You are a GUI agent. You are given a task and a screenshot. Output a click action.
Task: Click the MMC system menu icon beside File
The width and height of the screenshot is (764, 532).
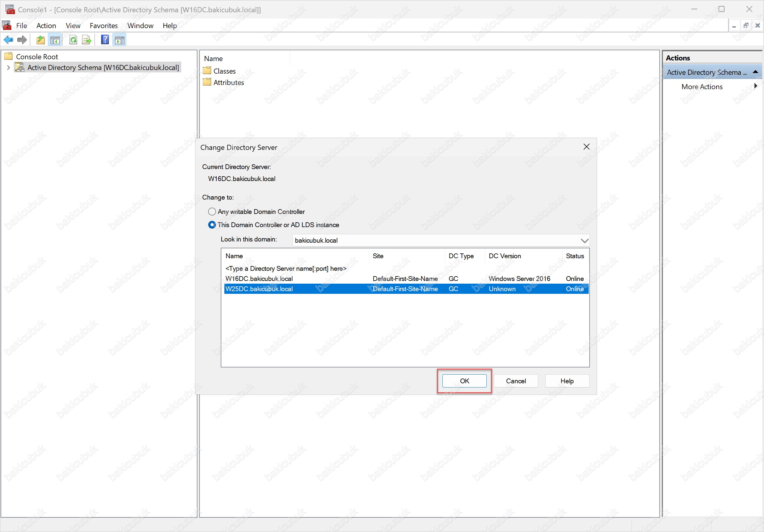6,25
